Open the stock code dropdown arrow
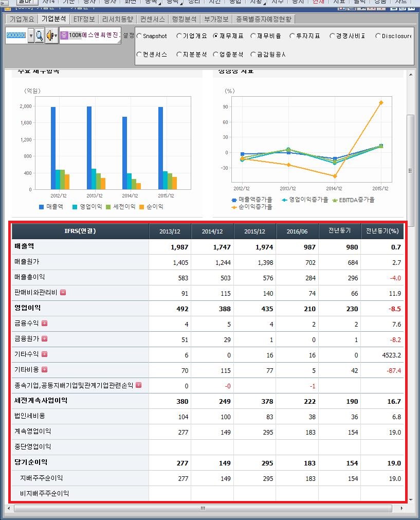 pos(30,36)
